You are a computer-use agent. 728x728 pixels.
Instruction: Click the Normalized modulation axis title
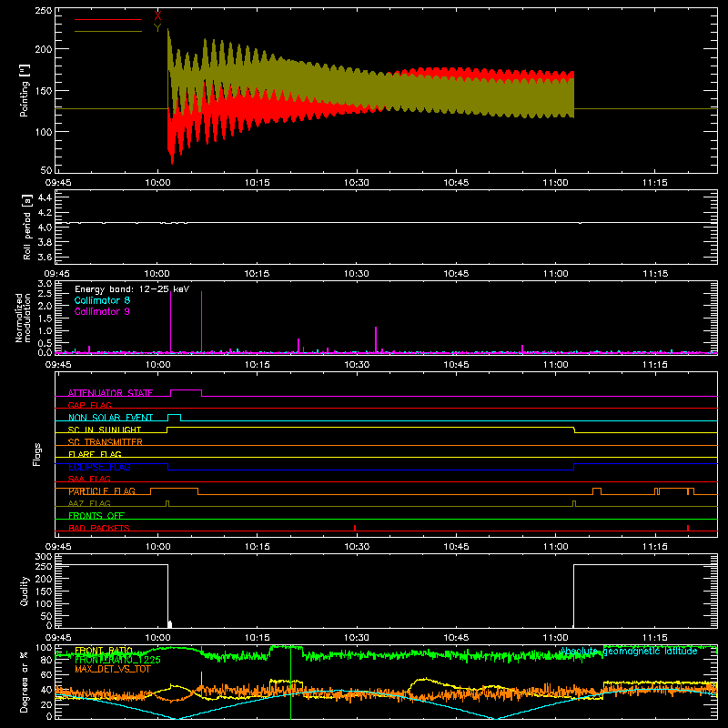tap(23, 318)
